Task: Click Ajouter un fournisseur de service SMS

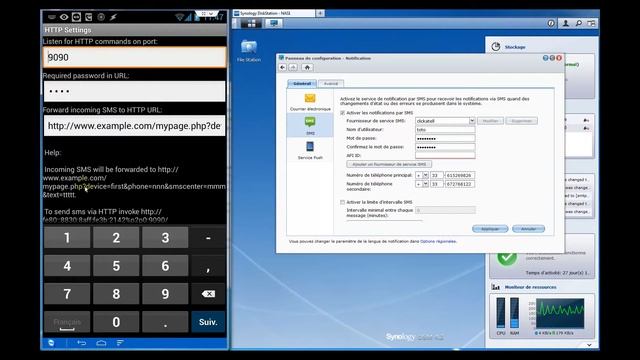Action: [389, 164]
